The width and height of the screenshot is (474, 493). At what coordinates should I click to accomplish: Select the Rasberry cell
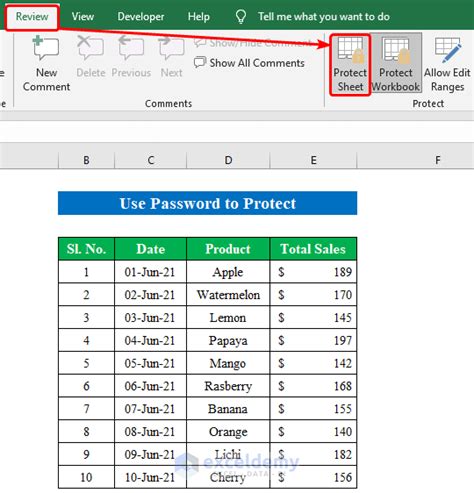(x=228, y=386)
